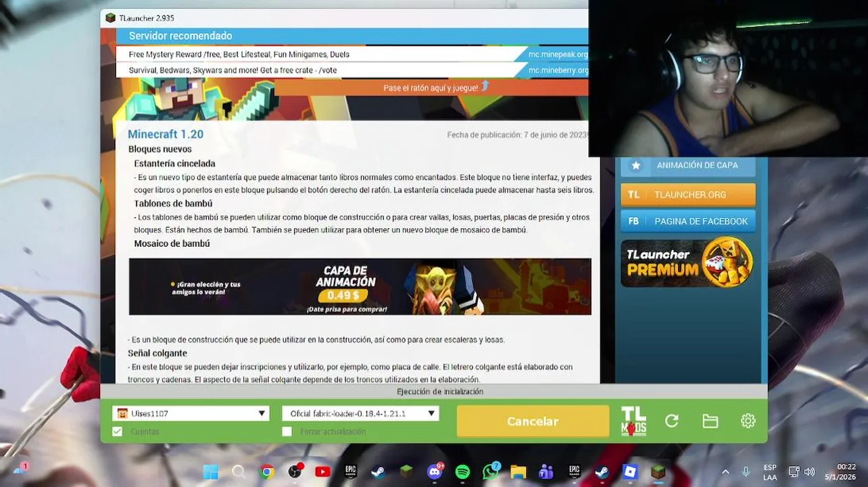Select 'Survival, Bedwars, Skywars' server row
This screenshot has height=487, width=868.
click(352, 70)
